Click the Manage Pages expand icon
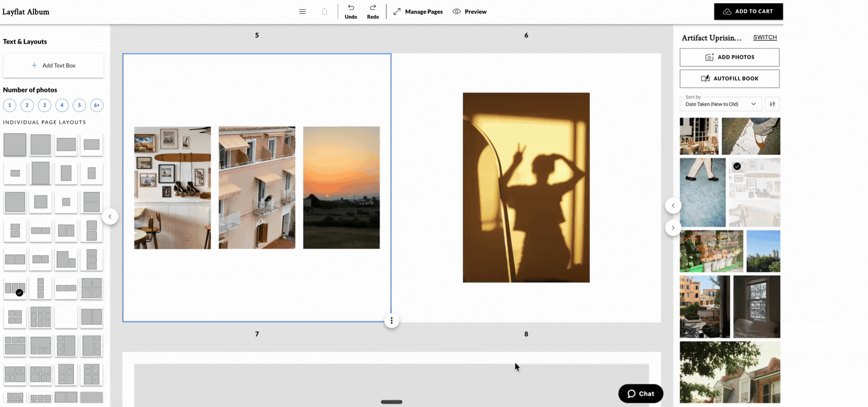 point(397,11)
